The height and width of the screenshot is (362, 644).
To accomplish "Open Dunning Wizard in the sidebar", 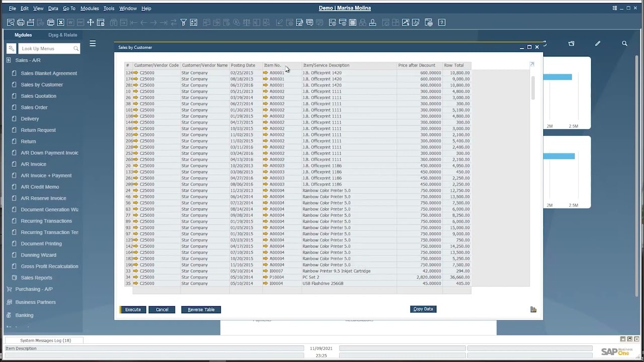I will [38, 255].
